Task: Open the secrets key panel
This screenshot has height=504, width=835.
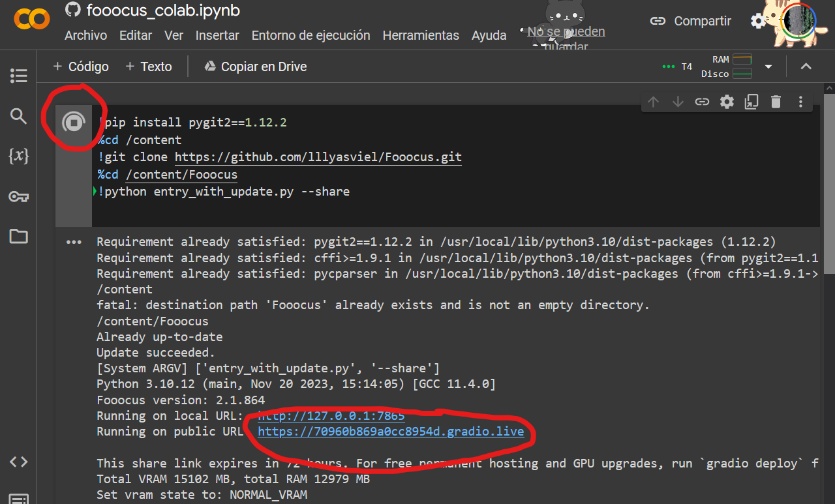Action: 18,196
